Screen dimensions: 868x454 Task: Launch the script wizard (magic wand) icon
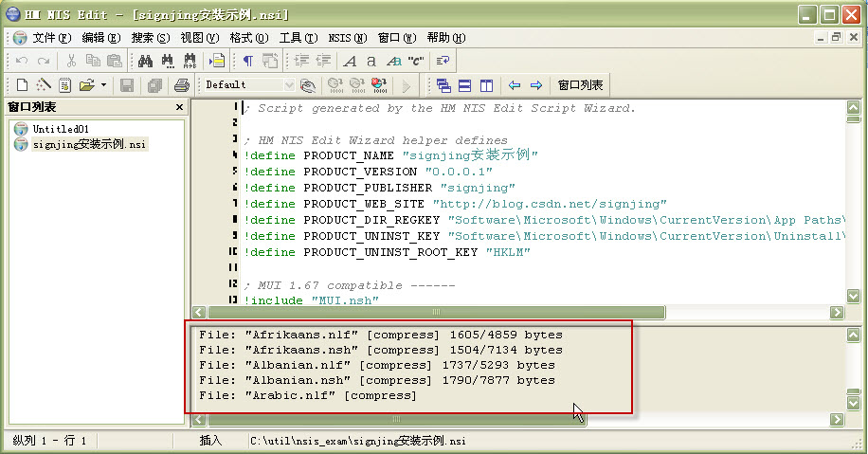44,85
